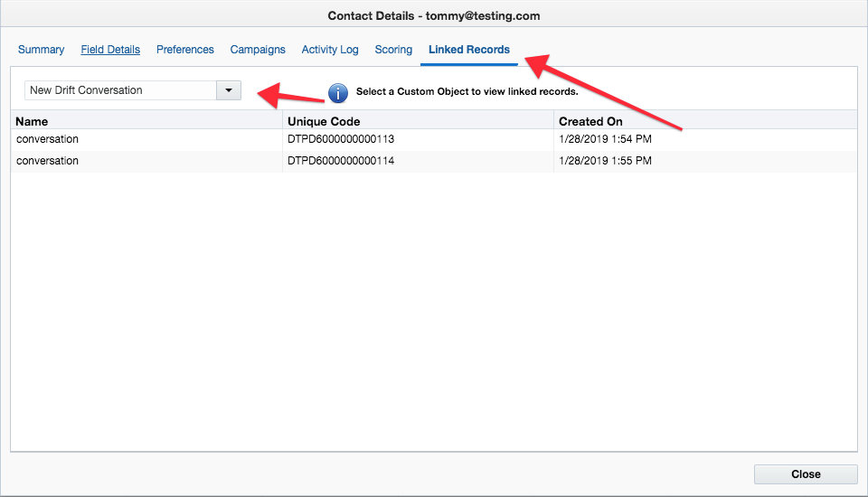Click the date 1/28/2019 1:54 PM

[605, 139]
